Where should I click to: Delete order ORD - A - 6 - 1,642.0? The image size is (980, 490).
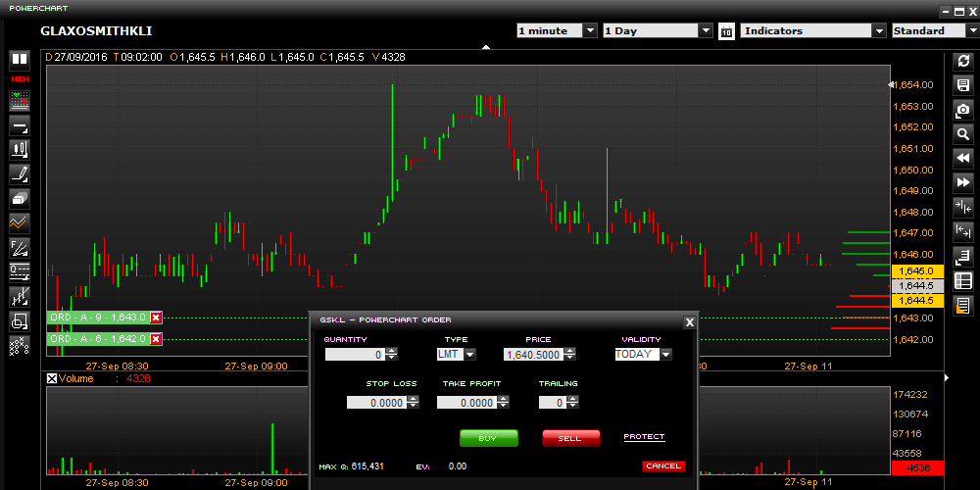point(156,339)
